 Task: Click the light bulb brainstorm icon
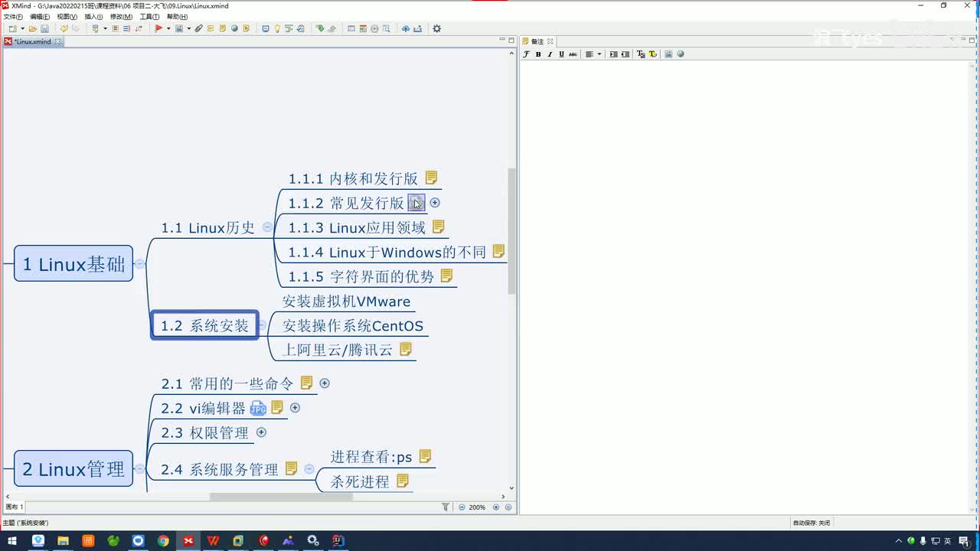coord(277,28)
